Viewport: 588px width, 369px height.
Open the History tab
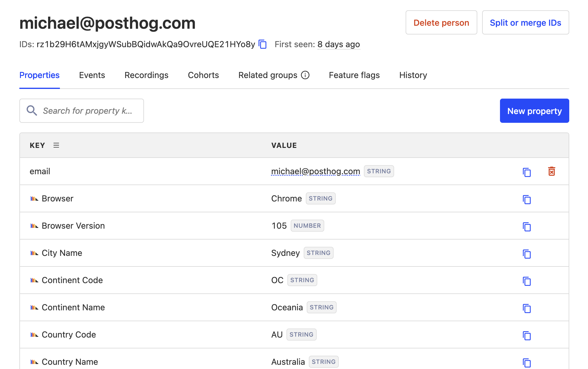pos(413,75)
